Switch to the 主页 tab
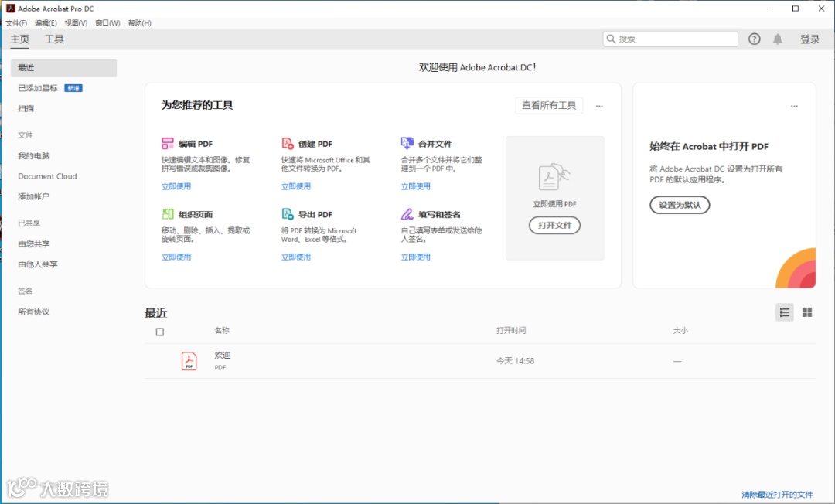Viewport: 835px width, 504px height. (x=19, y=39)
